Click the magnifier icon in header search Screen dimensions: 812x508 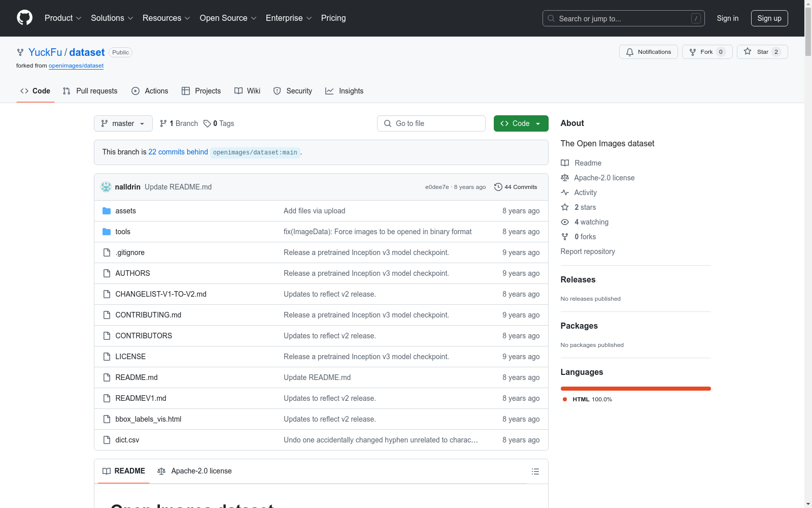[x=551, y=18]
